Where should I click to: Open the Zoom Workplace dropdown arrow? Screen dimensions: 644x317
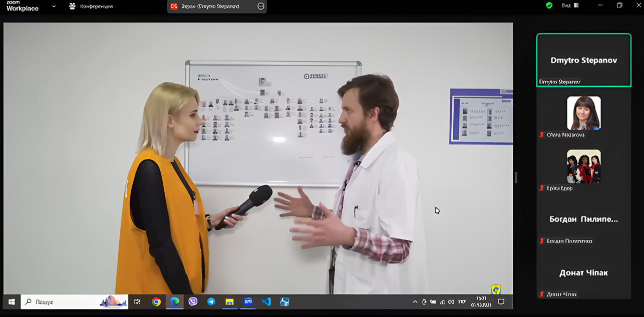(x=54, y=6)
